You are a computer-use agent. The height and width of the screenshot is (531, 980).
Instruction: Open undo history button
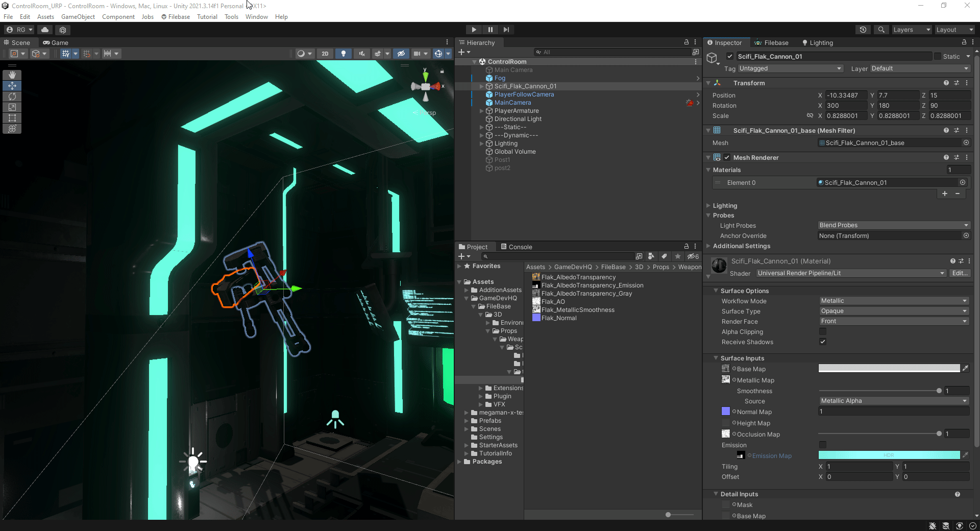tap(863, 30)
